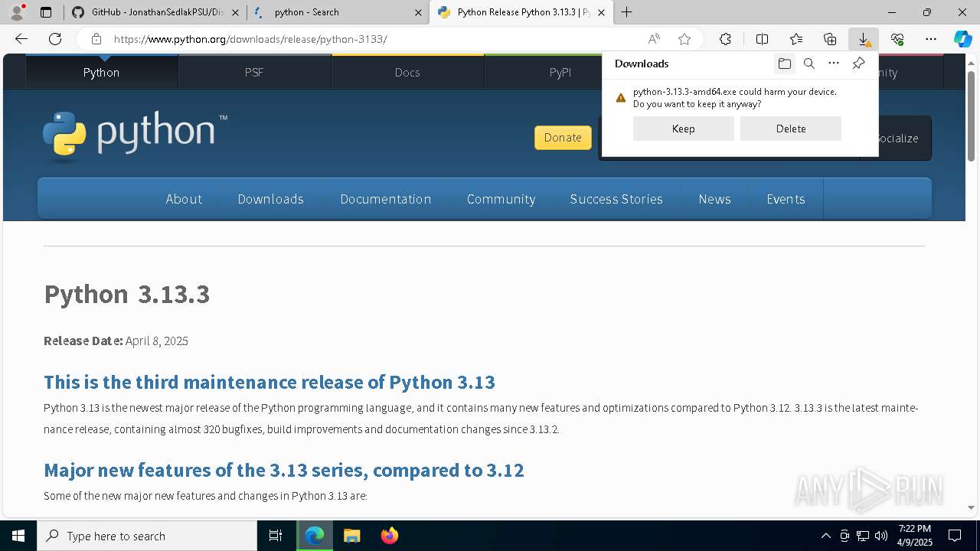
Task: Switch to the GitHub JonathanSedlakPSU tab
Action: coord(155,12)
